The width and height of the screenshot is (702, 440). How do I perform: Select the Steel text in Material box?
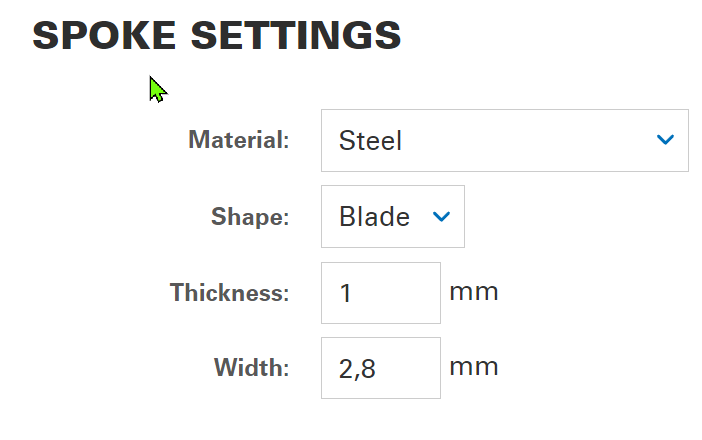(371, 141)
